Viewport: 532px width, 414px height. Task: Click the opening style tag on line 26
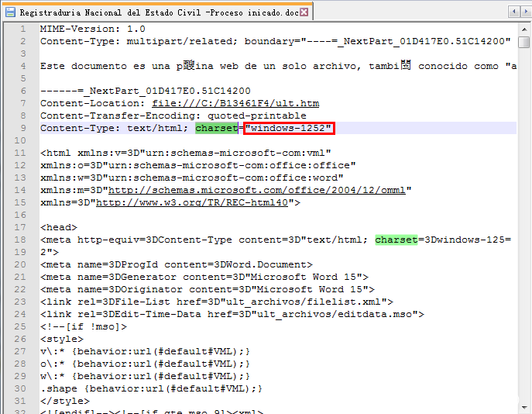pyautogui.click(x=59, y=339)
